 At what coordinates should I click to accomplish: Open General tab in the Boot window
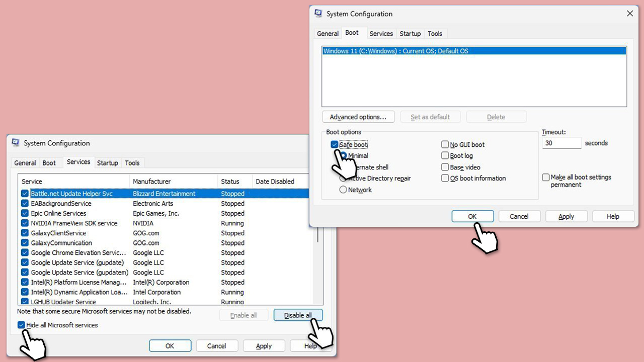pyautogui.click(x=328, y=34)
